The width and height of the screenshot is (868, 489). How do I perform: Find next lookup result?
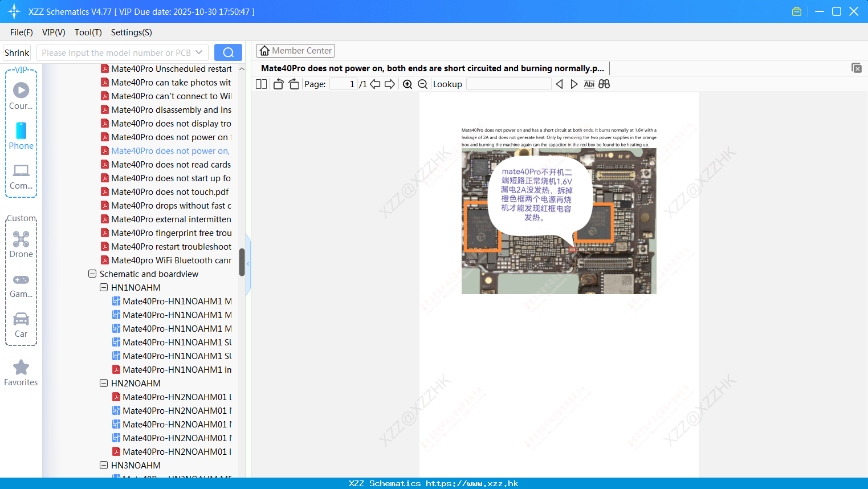pos(574,84)
